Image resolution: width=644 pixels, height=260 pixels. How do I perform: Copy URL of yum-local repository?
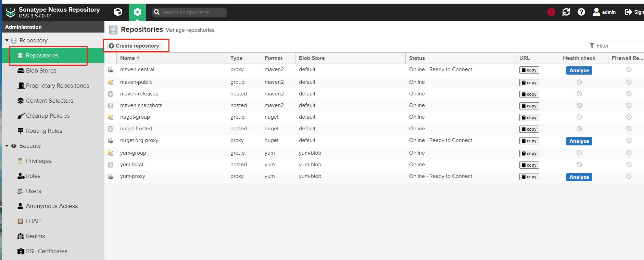[x=529, y=165]
